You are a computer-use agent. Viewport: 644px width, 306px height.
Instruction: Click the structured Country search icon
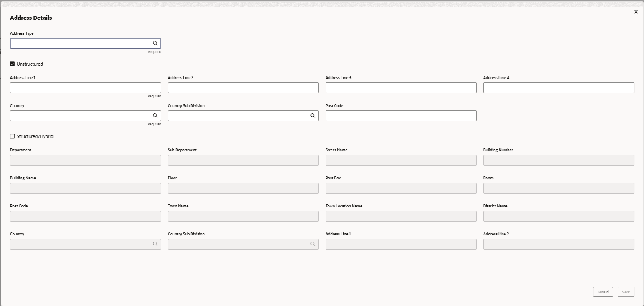[155, 244]
